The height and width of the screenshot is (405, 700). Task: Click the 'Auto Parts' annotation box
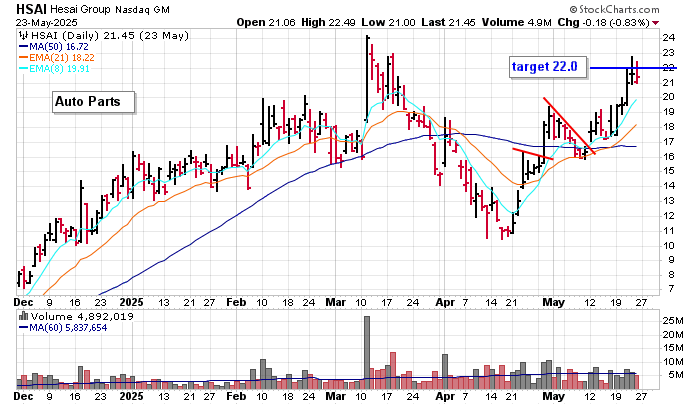[x=93, y=102]
